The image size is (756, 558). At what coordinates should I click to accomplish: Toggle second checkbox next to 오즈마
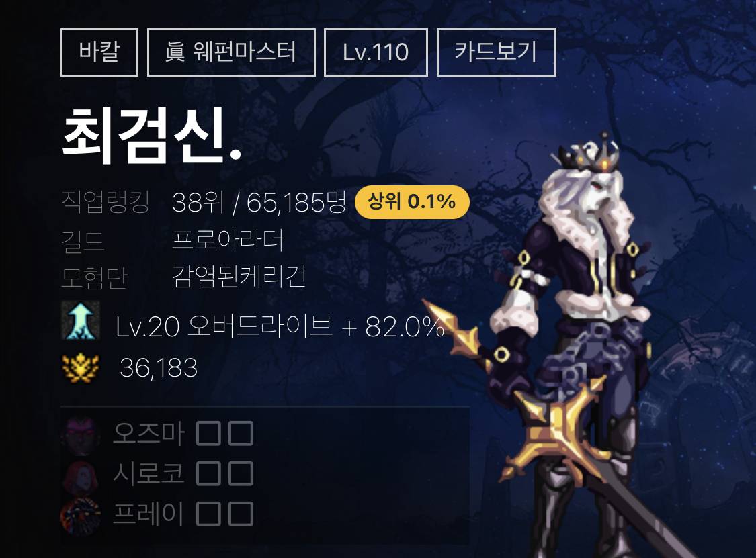coord(241,433)
